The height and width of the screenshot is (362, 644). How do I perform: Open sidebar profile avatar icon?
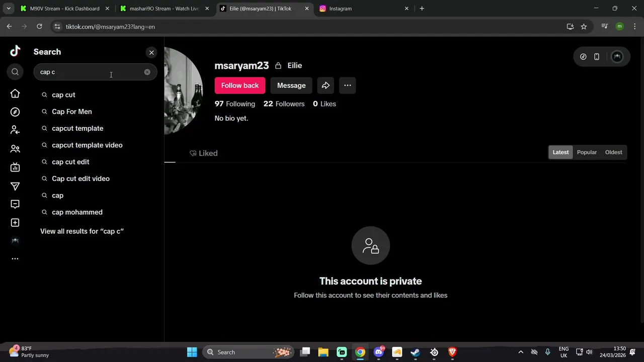(x=15, y=241)
